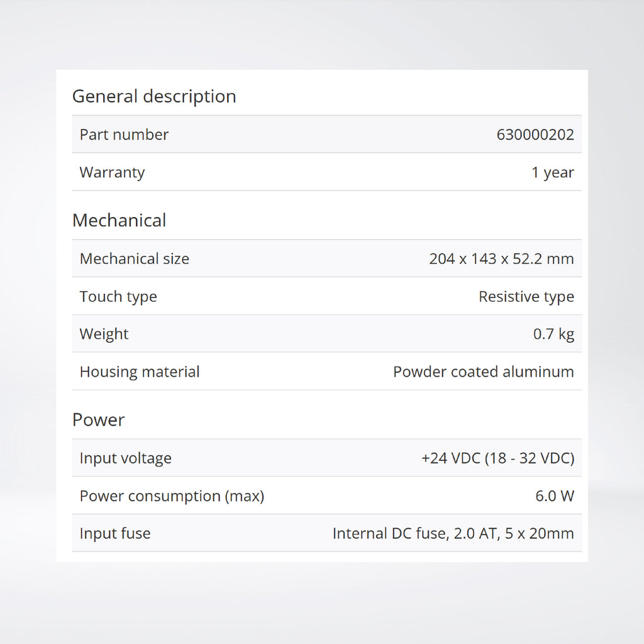Select the Power consumption (max) label

(x=172, y=496)
